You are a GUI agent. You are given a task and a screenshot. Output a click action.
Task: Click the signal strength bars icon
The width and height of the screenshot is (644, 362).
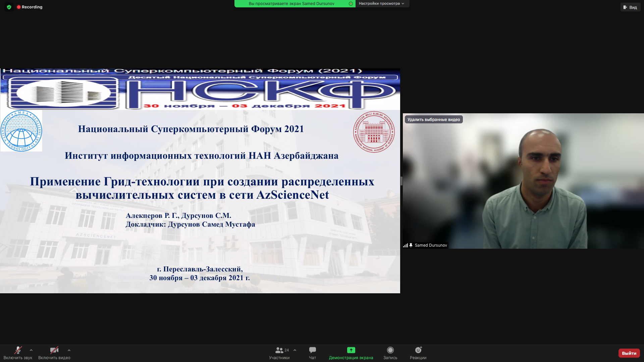[406, 245]
